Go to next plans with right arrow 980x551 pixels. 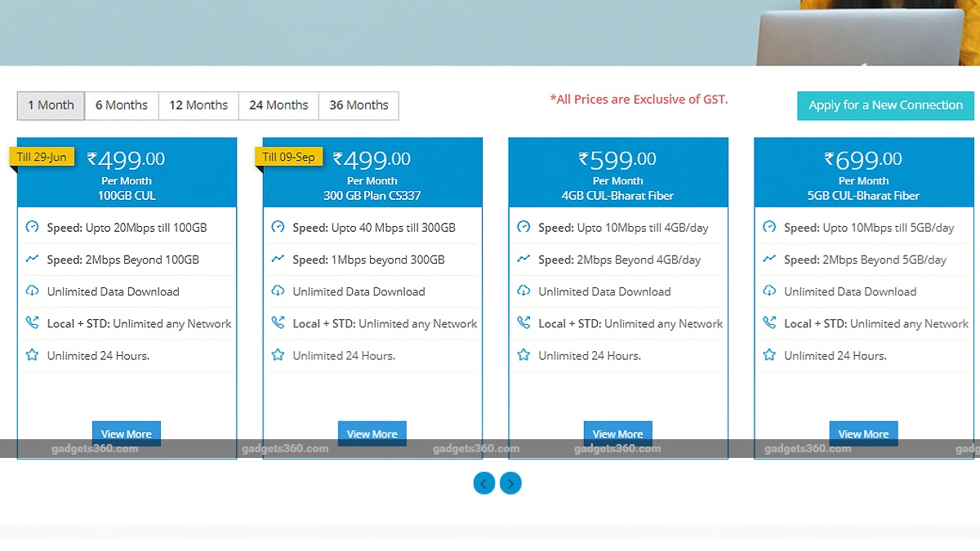[x=510, y=483]
